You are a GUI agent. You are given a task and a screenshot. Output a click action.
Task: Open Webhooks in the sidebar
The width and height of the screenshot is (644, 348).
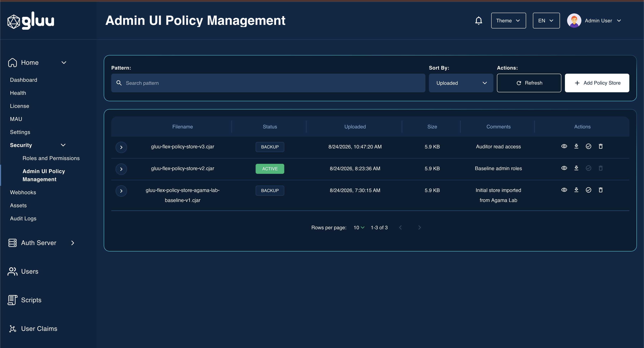coord(23,192)
